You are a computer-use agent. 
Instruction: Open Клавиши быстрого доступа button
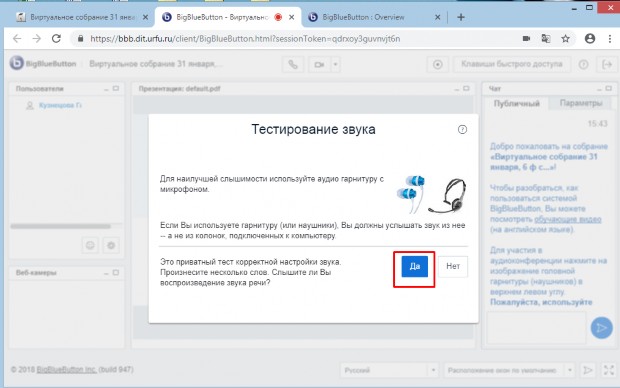coord(512,64)
